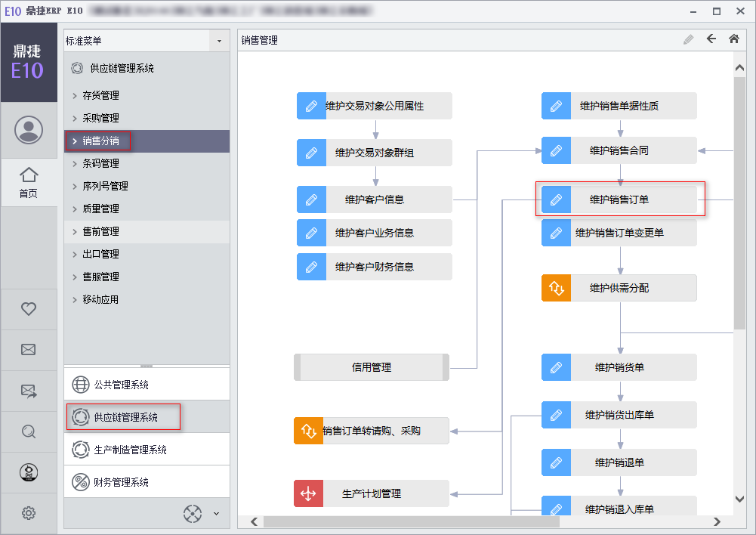Click the back arrow icon in the toolbar
Screen dimensions: 756x535
point(711,39)
